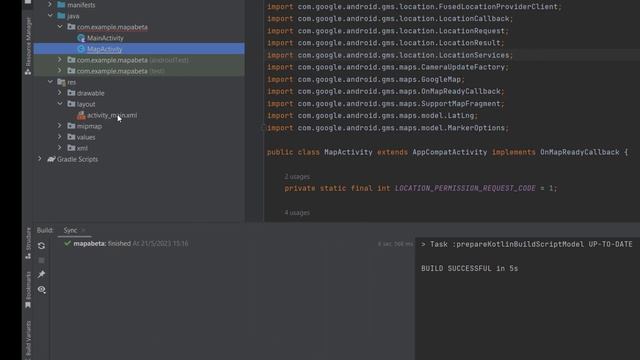Click the prepareKotlinBuildScriptModel task output line
Viewport: 640px width, 360px height.
click(527, 244)
